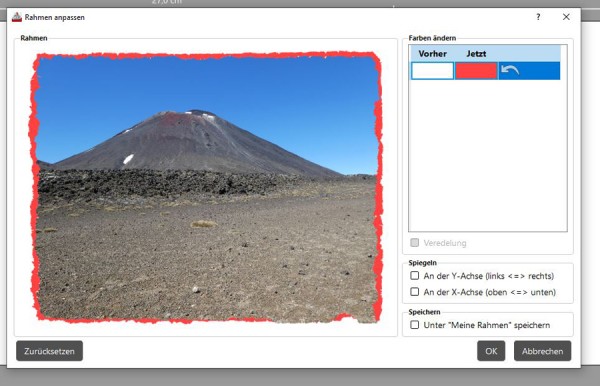Check Unter "Meine Rahmen" speichern
Screen dimensions: 600x386
click(x=414, y=325)
